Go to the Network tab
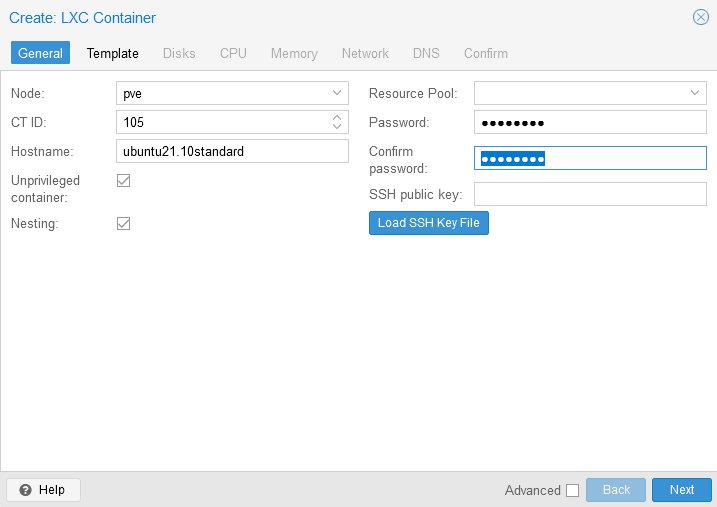Screen dimensions: 717x507 coord(365,53)
